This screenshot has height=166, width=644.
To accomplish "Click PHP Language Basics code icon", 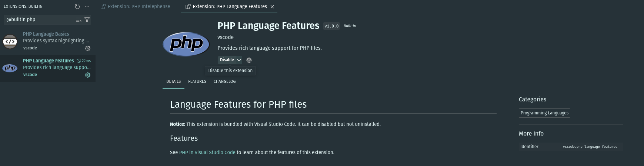I will (x=10, y=41).
